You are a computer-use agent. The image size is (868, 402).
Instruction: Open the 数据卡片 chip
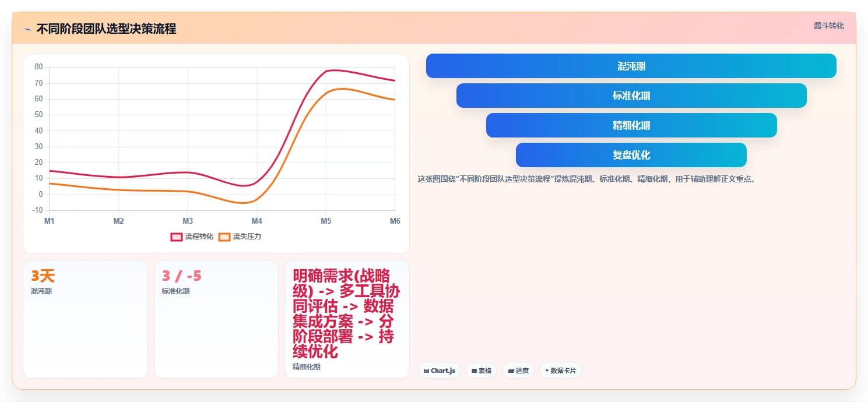(561, 371)
